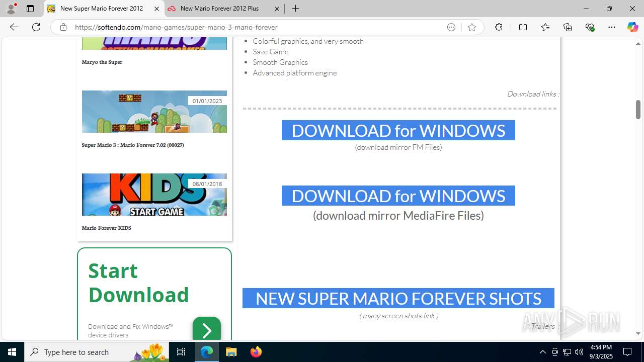Open Maryo the Super article link
The height and width of the screenshot is (362, 644).
click(102, 62)
